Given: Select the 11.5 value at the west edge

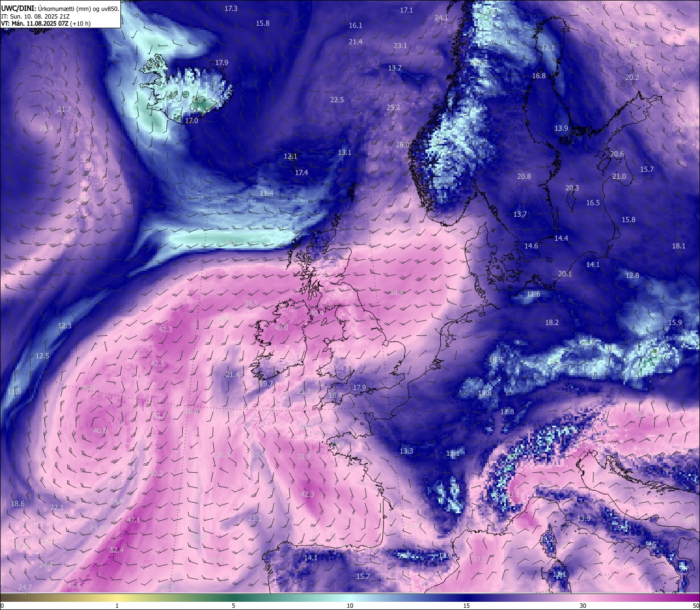Looking at the screenshot, I should pos(14,391).
